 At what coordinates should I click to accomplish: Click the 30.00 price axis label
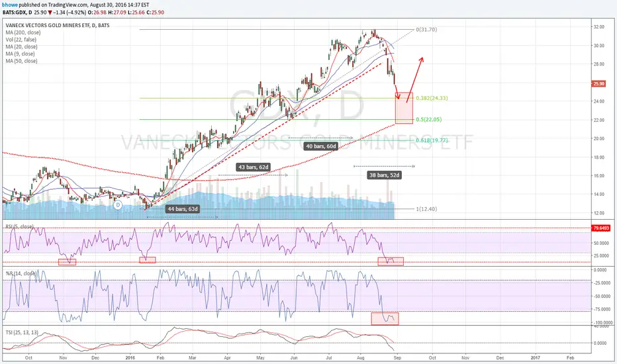coord(599,46)
